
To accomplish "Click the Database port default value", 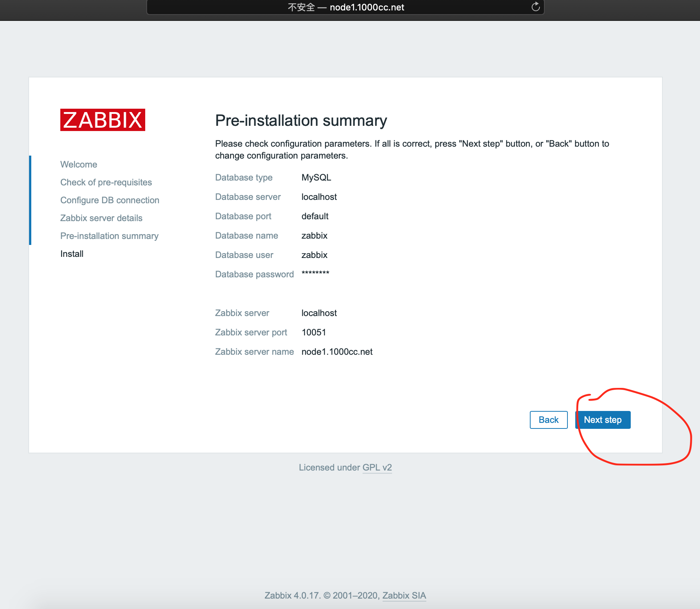I will pos(315,216).
